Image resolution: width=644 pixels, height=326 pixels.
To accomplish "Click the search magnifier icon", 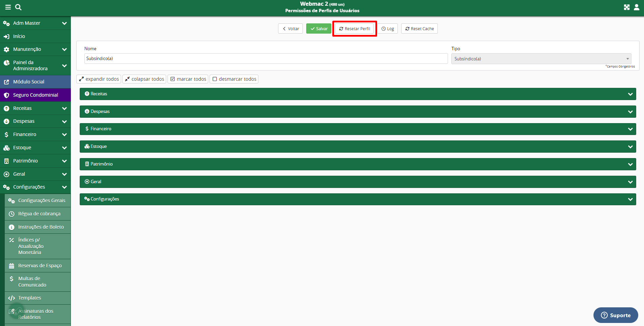I will click(x=18, y=7).
